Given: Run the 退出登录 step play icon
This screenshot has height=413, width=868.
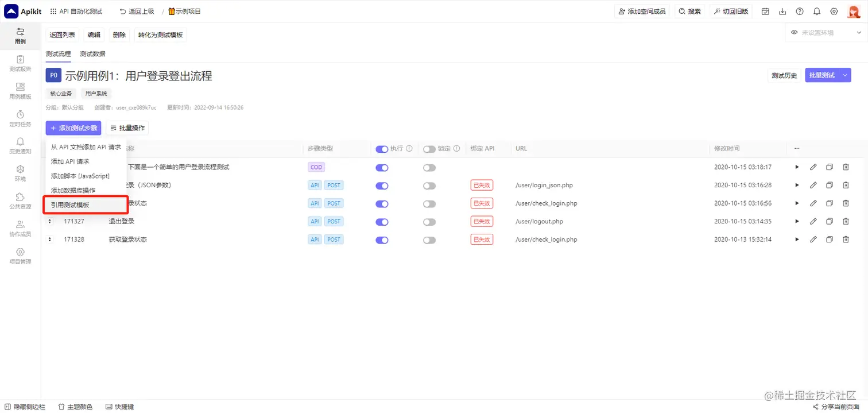Looking at the screenshot, I should 797,221.
